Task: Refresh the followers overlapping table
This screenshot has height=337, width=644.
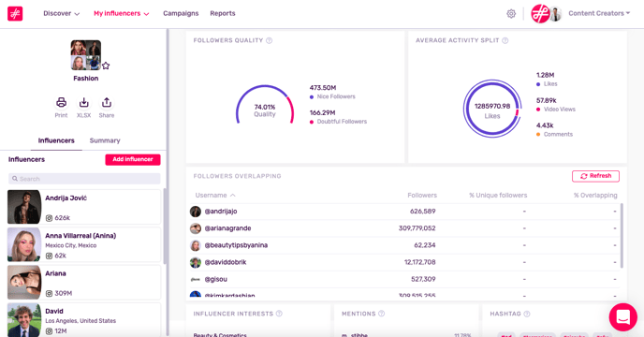Action: pyautogui.click(x=595, y=176)
